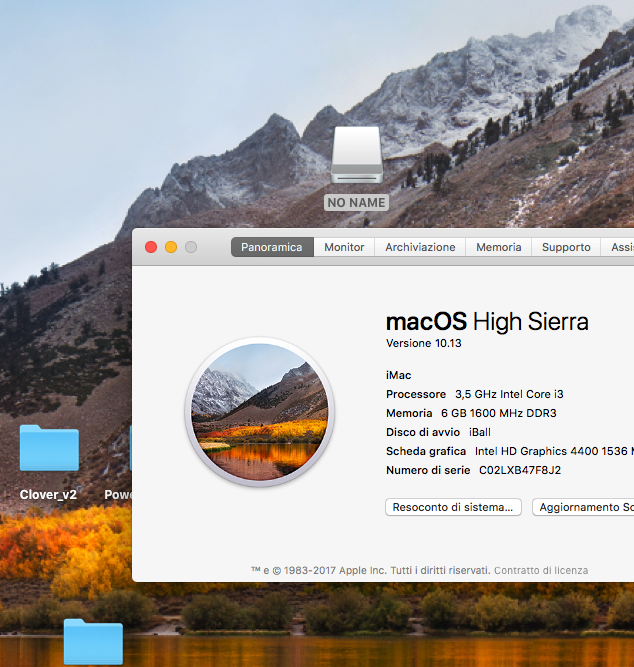This screenshot has width=634, height=667.
Task: Click the macOS High Sierra title
Action: (x=487, y=322)
